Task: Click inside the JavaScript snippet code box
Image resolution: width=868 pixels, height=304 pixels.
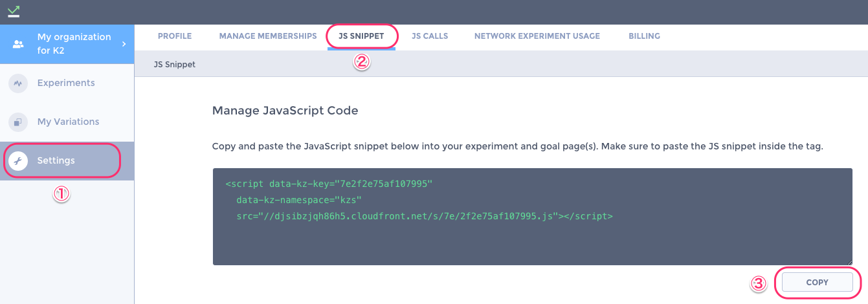Action: (x=533, y=217)
